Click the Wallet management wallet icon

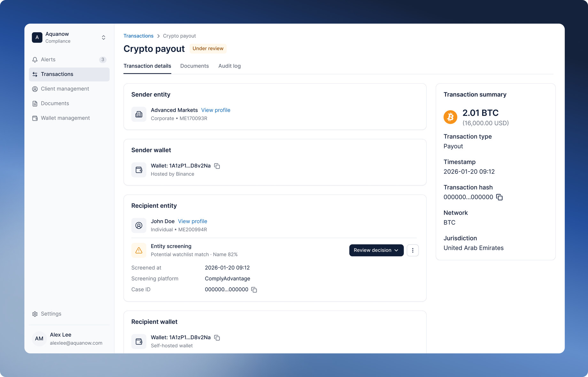tap(35, 118)
